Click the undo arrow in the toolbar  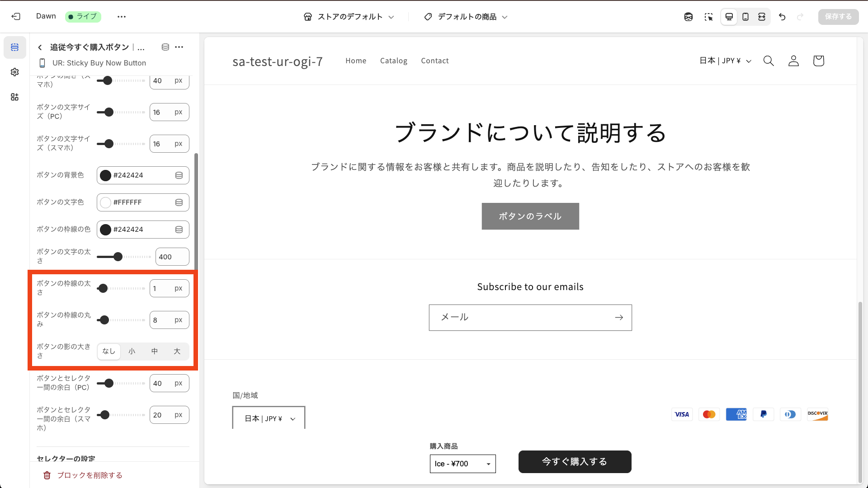782,17
